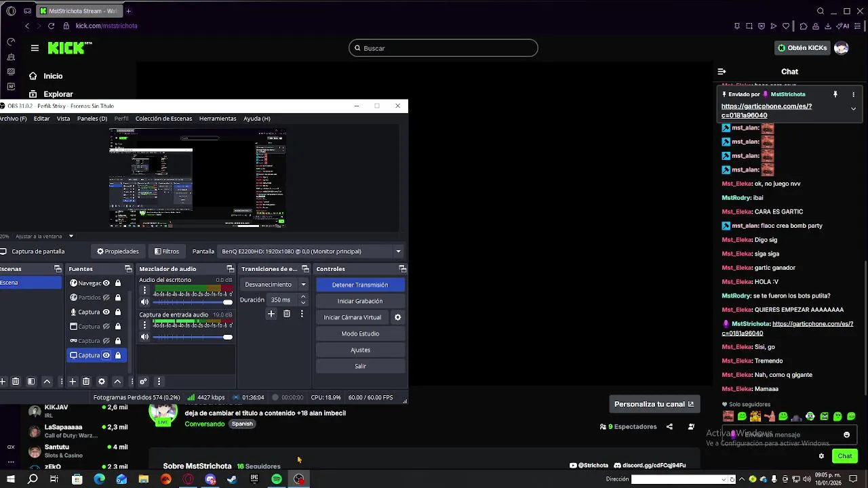The image size is (868, 488).
Task: Undock the Mezclador de audio panel
Action: tap(230, 269)
